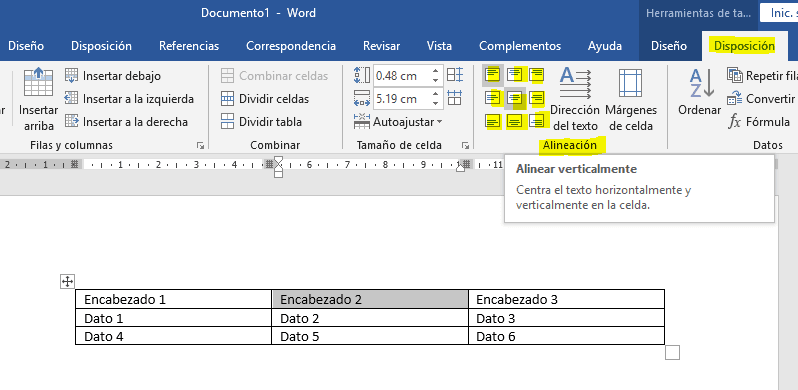
Task: Click Encabezado 2 cell
Action: [370, 299]
